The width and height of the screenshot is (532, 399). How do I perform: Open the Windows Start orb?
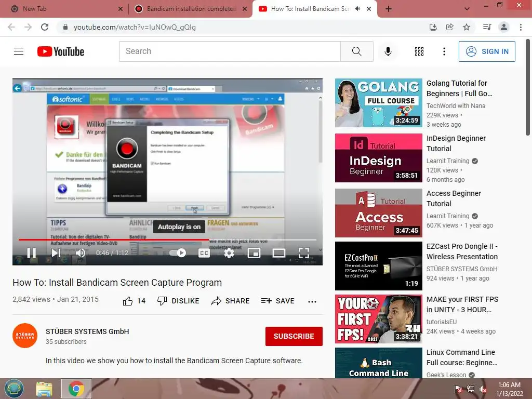point(14,389)
